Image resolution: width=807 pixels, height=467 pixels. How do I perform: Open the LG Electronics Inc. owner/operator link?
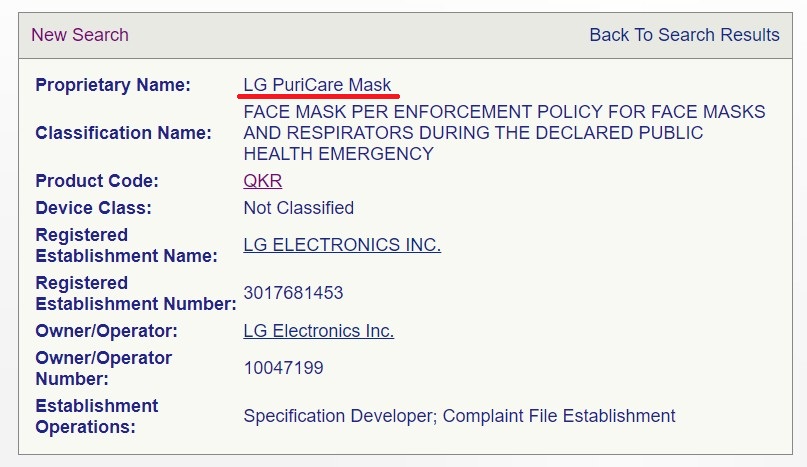319,331
